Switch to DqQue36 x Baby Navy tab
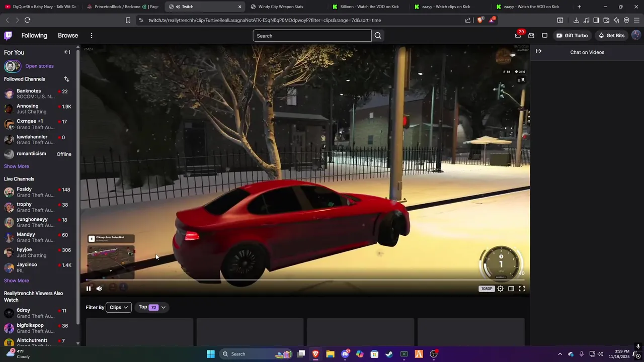Viewport: 644px width, 362px height. (40, 7)
